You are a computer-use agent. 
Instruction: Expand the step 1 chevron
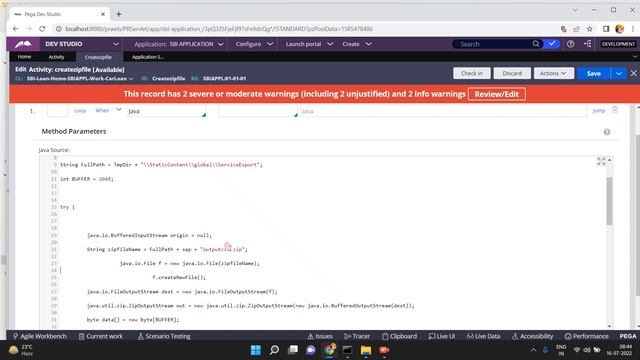pyautogui.click(x=119, y=110)
